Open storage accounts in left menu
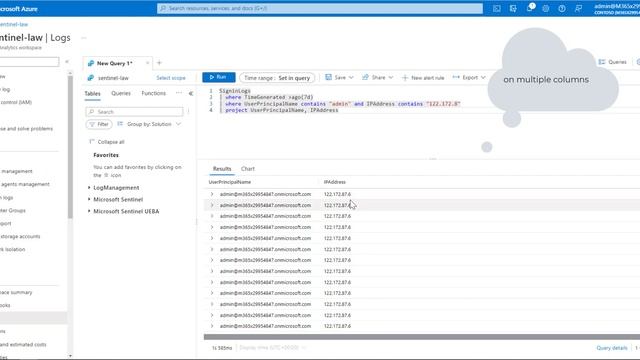The height and width of the screenshot is (360, 640). click(20, 236)
